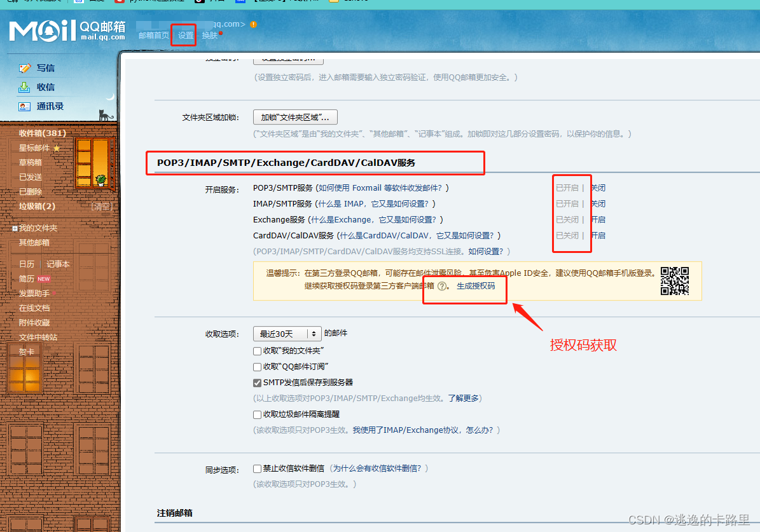Check 收取垃圾邮件隔离提醒 option

coord(258,415)
